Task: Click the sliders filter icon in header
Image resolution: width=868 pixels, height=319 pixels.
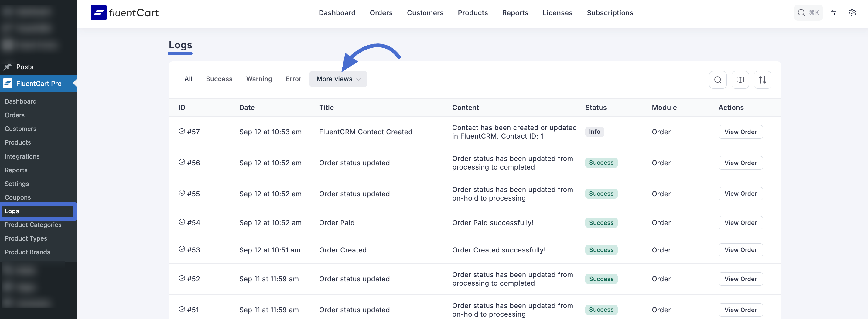Action: [x=833, y=13]
